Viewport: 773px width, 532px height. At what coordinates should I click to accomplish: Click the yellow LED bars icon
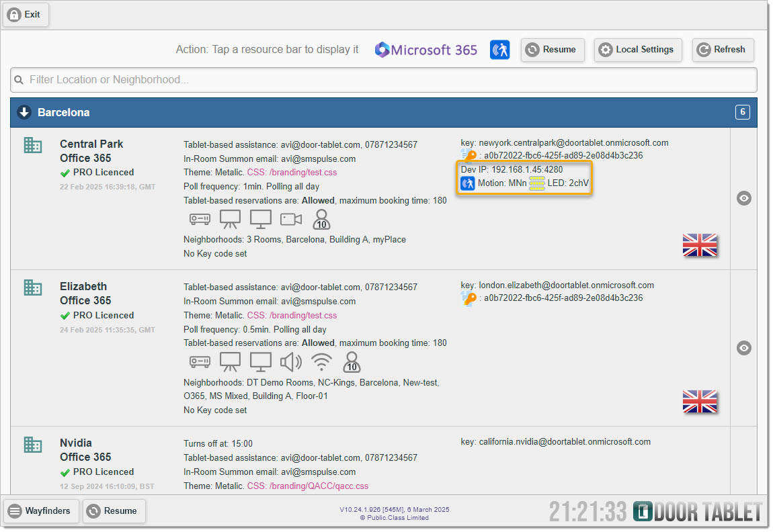pos(536,183)
